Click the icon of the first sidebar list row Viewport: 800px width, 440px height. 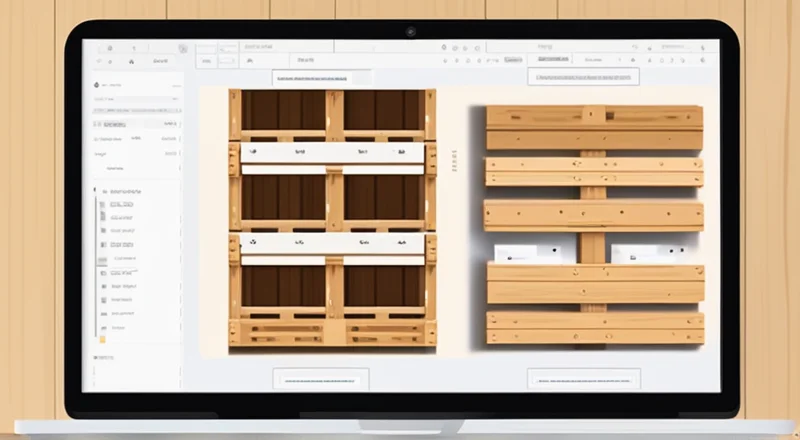click(101, 203)
